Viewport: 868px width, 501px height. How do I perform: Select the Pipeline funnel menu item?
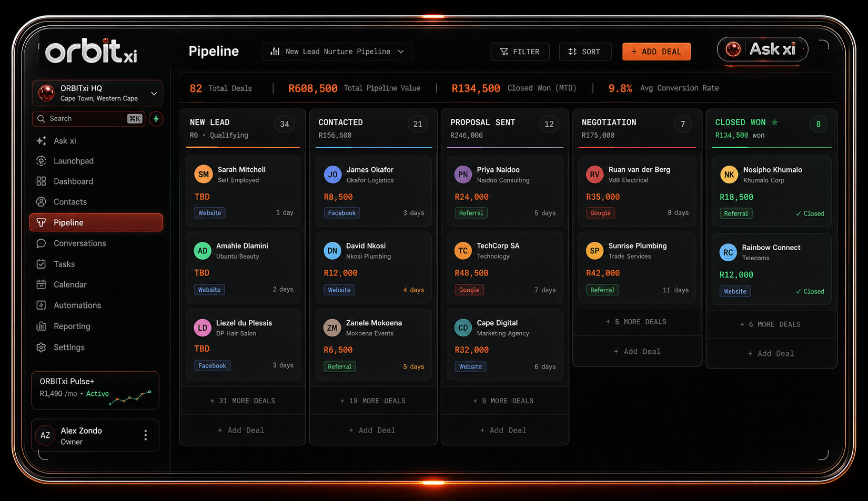point(96,222)
